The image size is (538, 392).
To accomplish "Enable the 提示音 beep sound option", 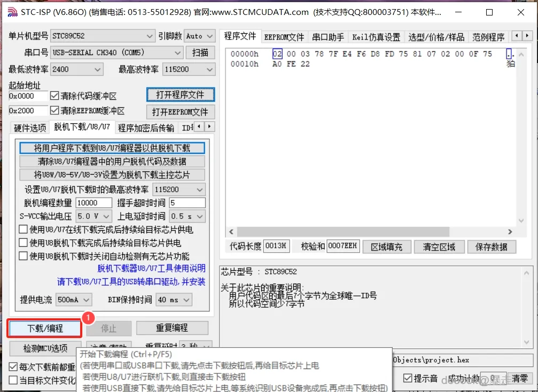I will pos(407,378).
